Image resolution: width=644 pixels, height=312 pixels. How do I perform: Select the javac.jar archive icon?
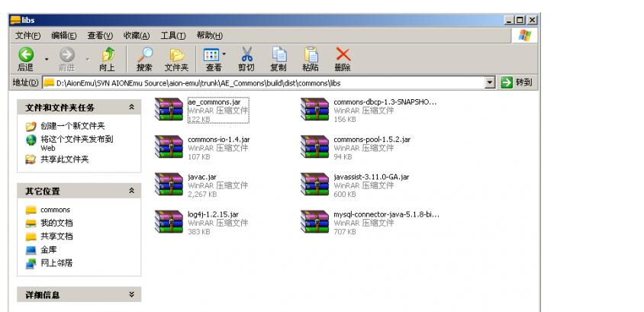[169, 184]
